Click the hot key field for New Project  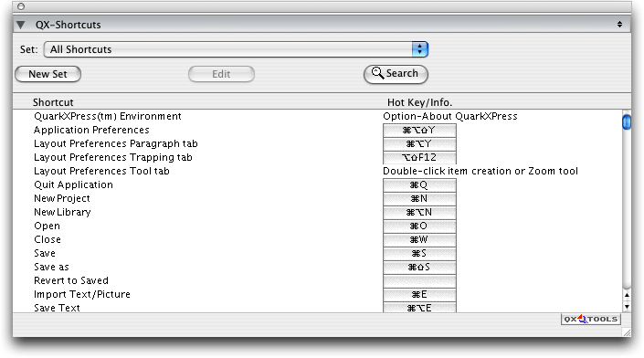pos(419,199)
